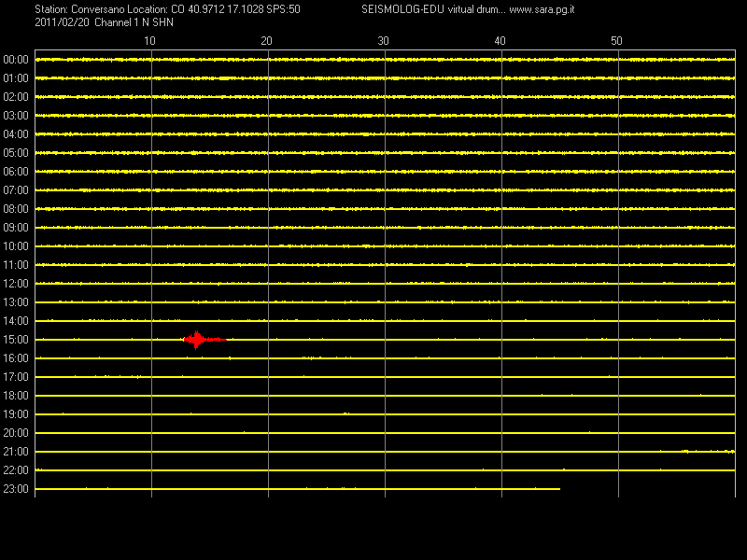Select the 10:00 hour label
The width and height of the screenshot is (747, 560).
[16, 246]
